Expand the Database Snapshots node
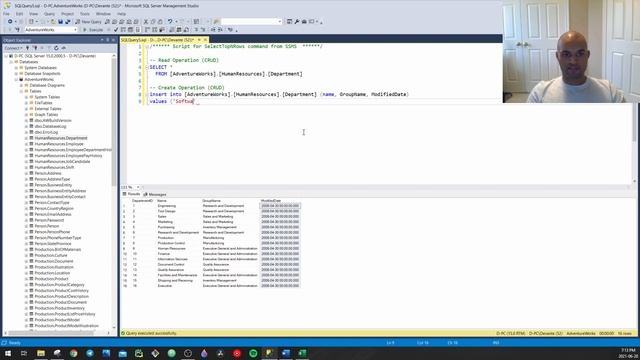This screenshot has height=360, width=640. tap(16, 73)
